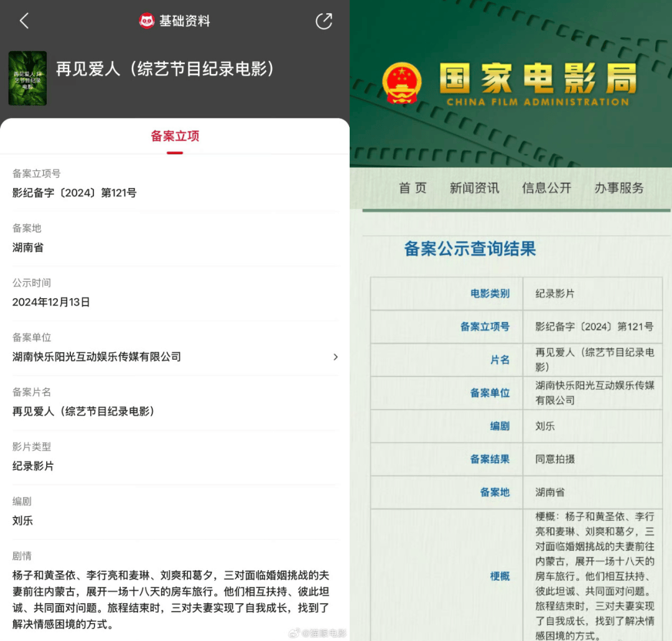The image size is (672, 641).
Task: Click the 国家电影局 site title banner
Action: click(x=538, y=83)
